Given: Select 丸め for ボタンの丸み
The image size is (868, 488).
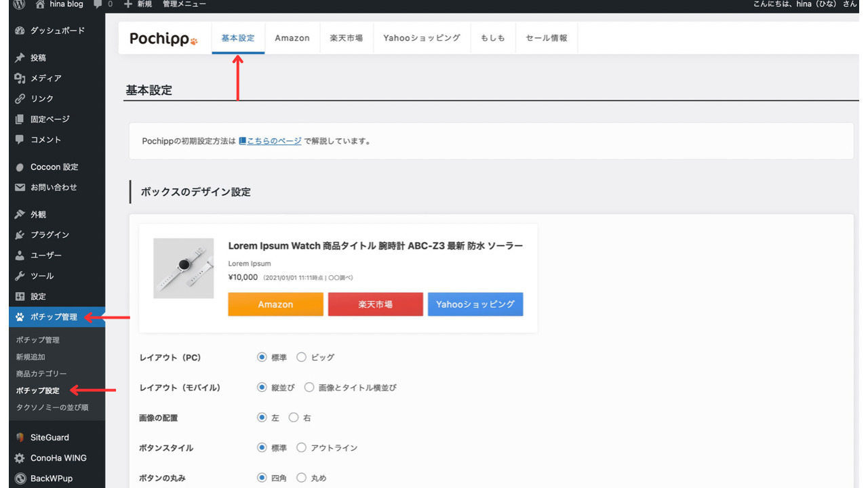Looking at the screenshot, I should tap(302, 478).
